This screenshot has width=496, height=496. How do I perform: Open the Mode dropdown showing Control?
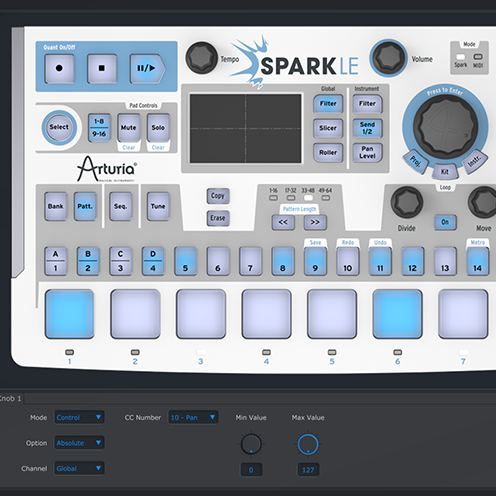[79, 417]
